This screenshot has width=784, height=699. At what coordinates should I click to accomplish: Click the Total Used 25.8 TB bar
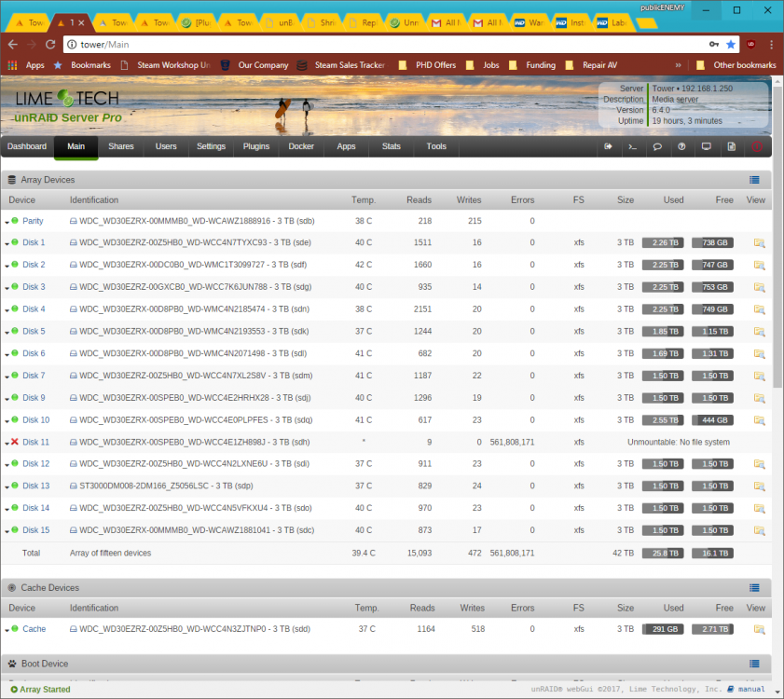(x=663, y=553)
